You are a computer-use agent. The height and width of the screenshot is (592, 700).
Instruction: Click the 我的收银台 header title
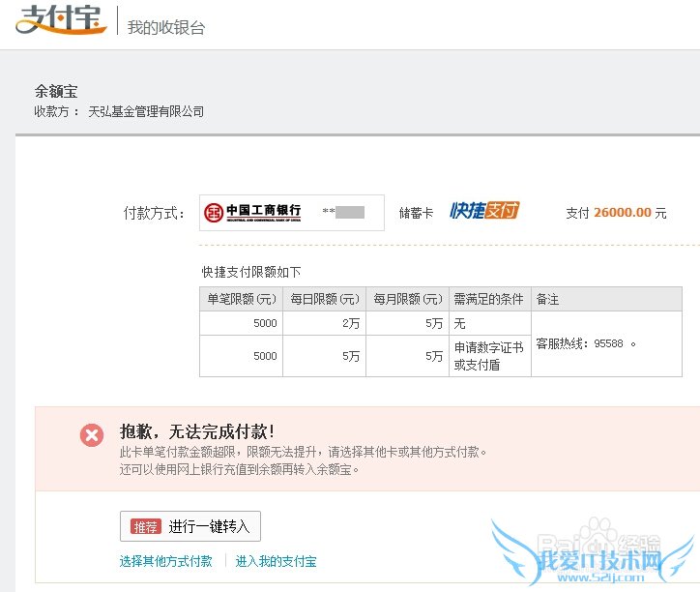pos(166,27)
